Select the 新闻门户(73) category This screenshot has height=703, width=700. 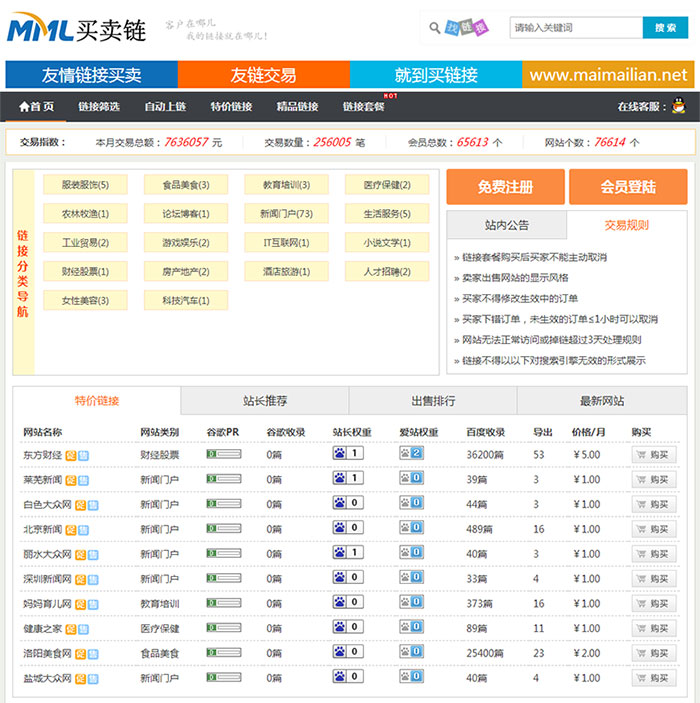click(286, 214)
